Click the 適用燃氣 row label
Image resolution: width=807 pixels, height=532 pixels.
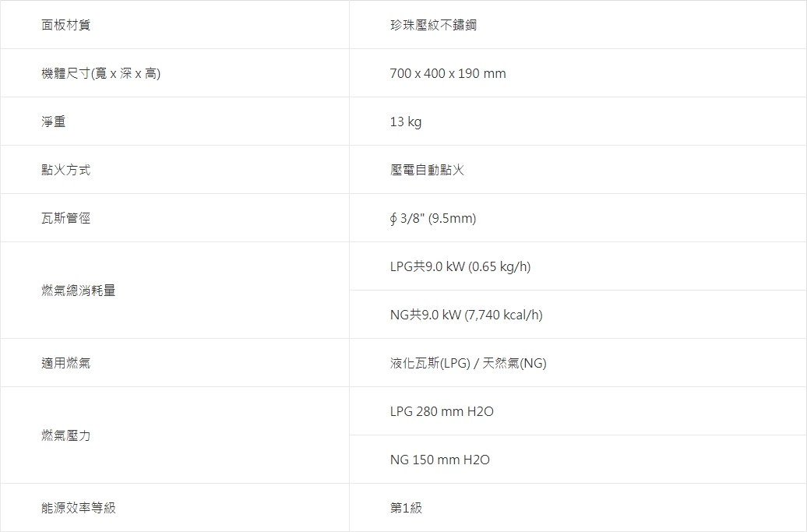tap(66, 363)
